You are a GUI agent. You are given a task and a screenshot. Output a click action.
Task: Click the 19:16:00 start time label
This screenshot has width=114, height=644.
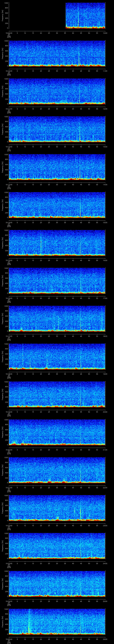[x=9, y=298]
